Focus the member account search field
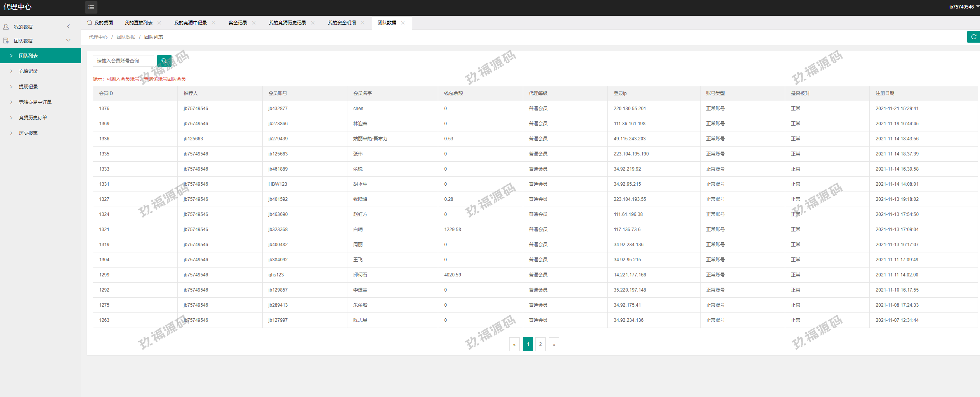The width and height of the screenshot is (980, 397). tap(123, 61)
